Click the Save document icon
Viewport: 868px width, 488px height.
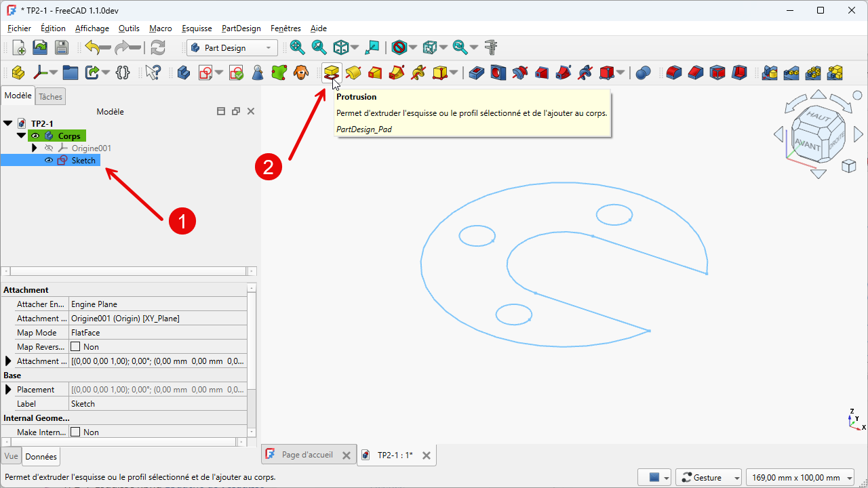click(62, 47)
